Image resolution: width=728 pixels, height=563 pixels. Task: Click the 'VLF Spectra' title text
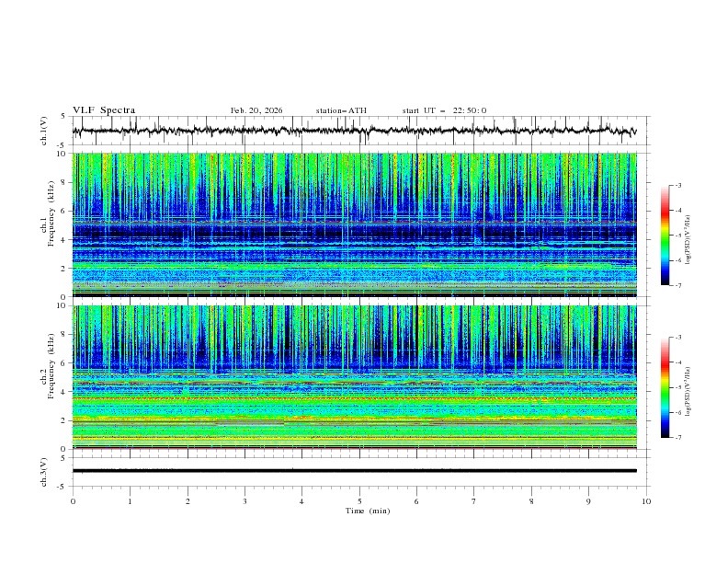(104, 110)
